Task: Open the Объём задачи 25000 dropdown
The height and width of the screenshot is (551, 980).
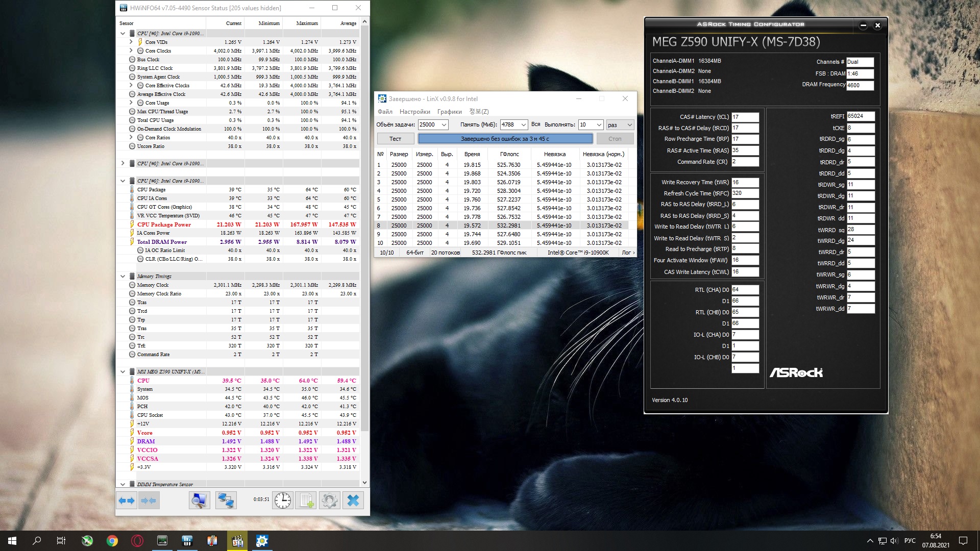Action: tap(444, 125)
